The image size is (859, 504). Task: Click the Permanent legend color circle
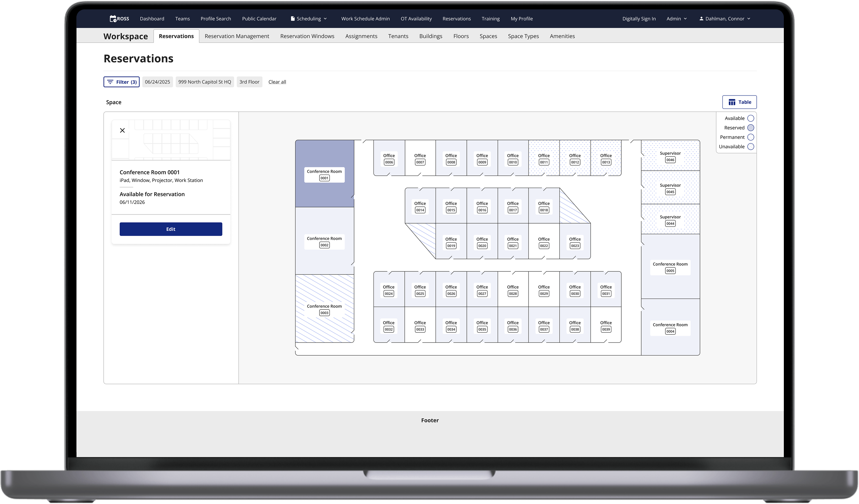click(x=751, y=137)
